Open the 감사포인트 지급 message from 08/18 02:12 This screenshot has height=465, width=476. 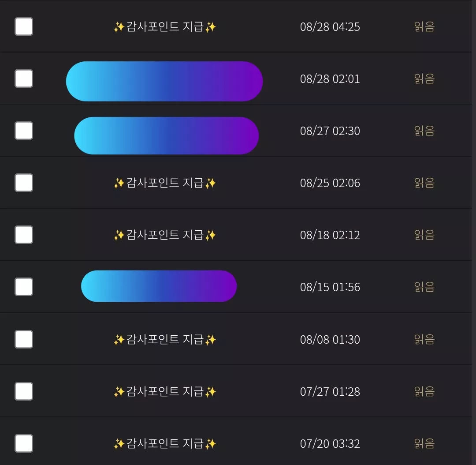[x=165, y=235]
